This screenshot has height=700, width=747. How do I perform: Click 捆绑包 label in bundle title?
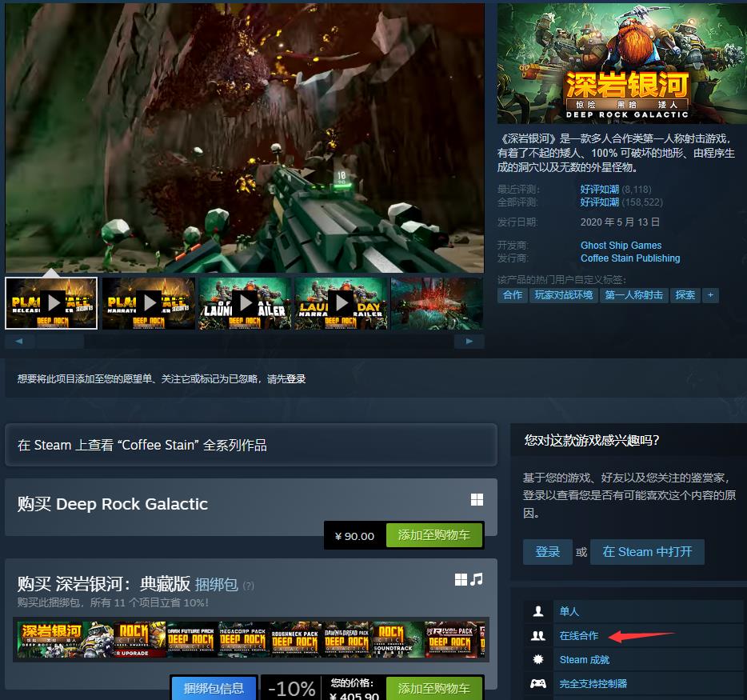tap(216, 584)
